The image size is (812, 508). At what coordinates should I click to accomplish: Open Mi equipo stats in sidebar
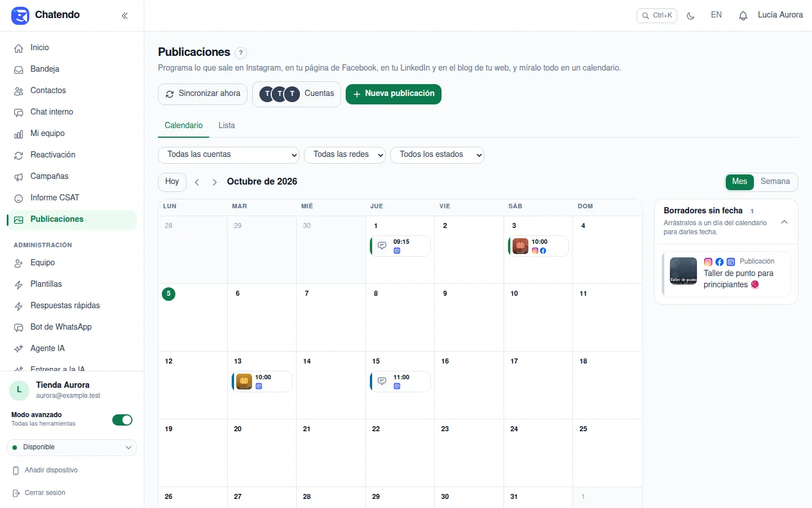coord(72,134)
